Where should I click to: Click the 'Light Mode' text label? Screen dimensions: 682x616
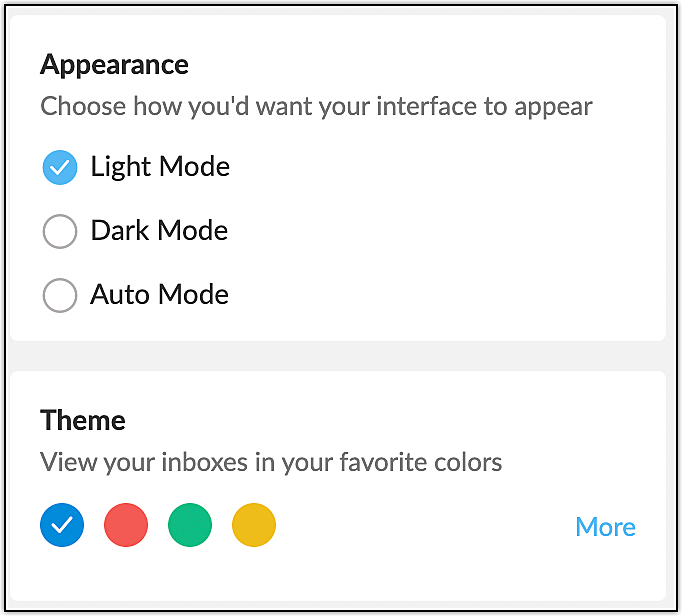tap(160, 167)
